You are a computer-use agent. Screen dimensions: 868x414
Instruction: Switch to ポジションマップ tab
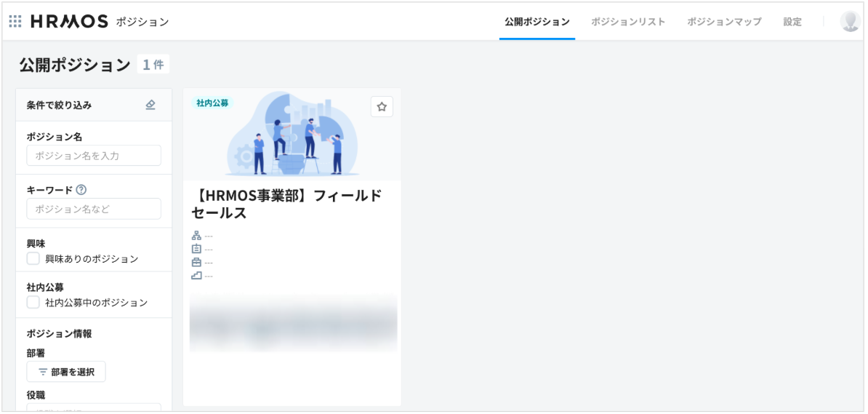pyautogui.click(x=725, y=22)
